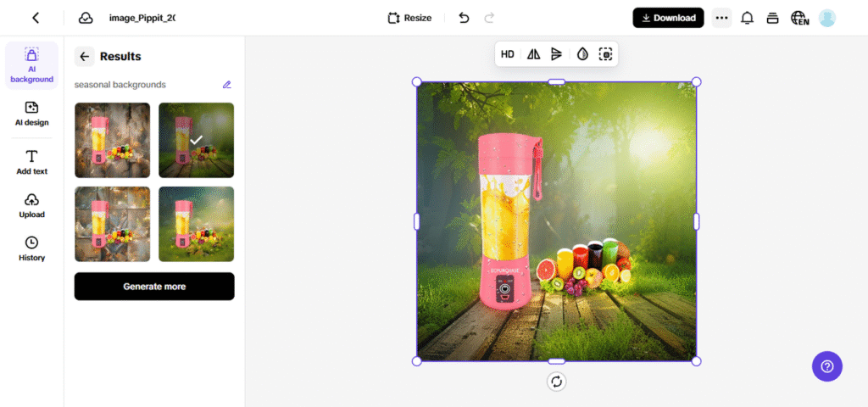The image size is (868, 407).
Task: Click the Generate more button
Action: click(154, 287)
